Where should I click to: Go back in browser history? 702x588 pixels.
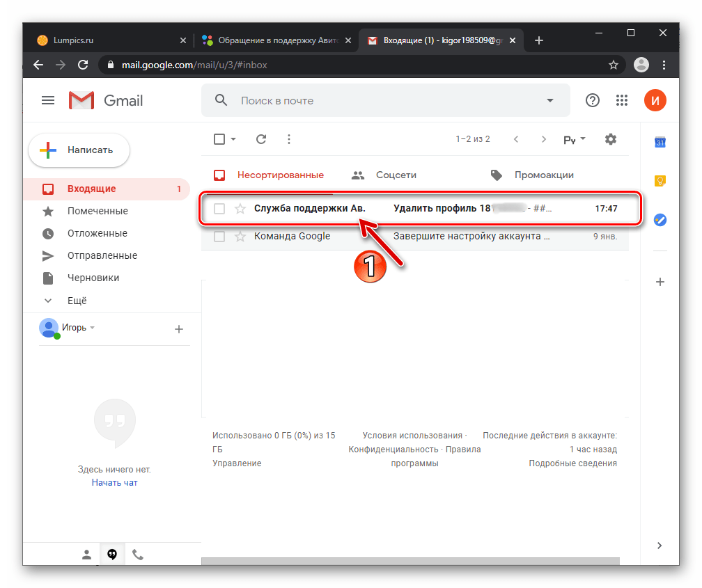point(38,65)
